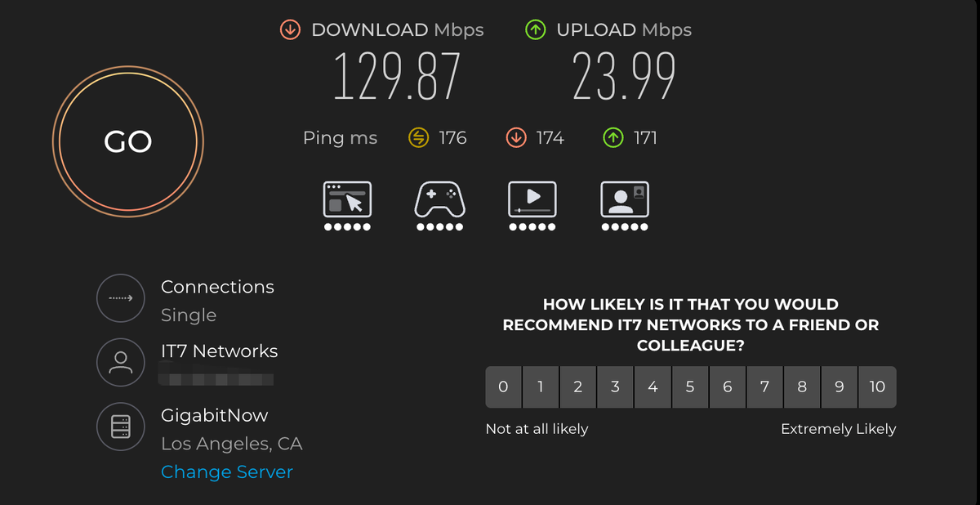The image size is (980, 505).
Task: Click the GigabitNow server icon
Action: [x=120, y=426]
